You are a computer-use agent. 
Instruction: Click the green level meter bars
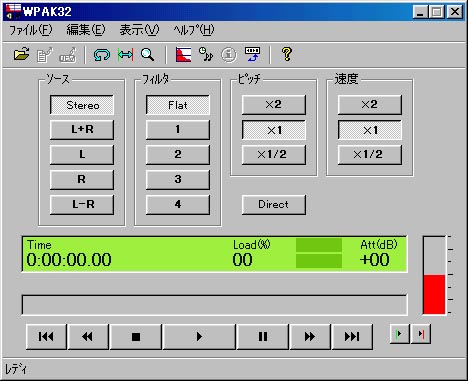click(x=319, y=253)
